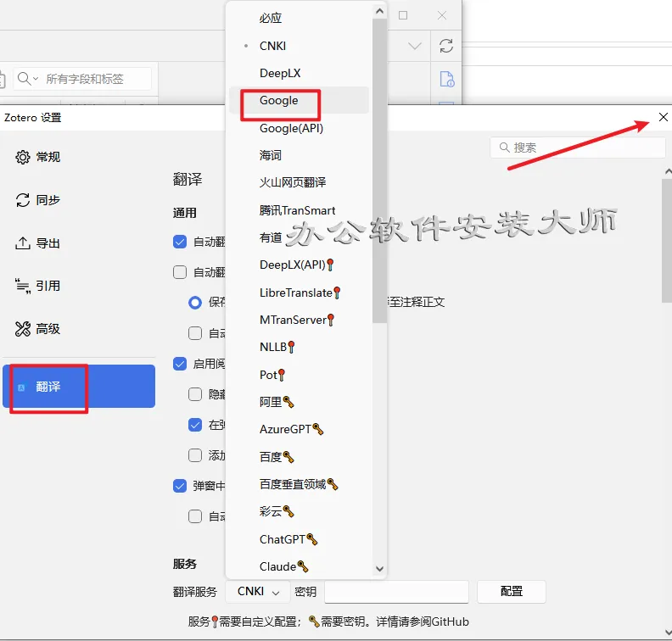Click the sync refresh icon in Zotero window
The height and width of the screenshot is (641, 672).
pyautogui.click(x=446, y=46)
